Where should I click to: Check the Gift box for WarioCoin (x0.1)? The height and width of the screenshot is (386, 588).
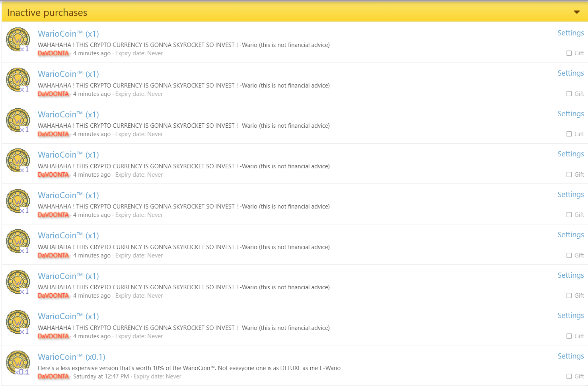(569, 376)
